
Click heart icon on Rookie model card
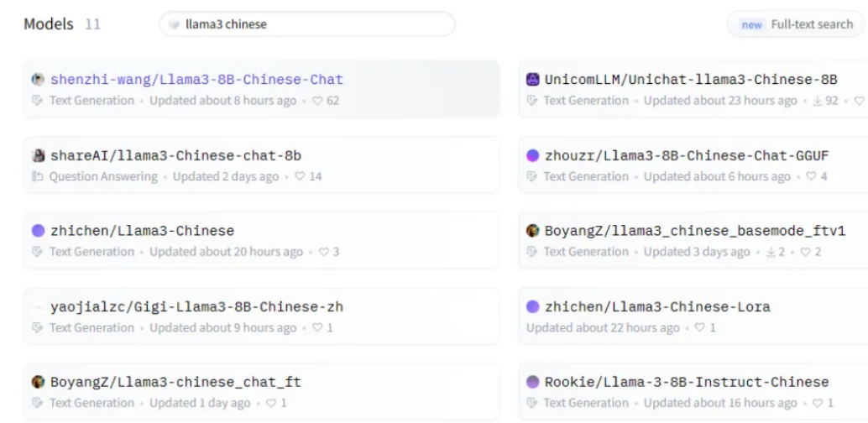[x=818, y=403]
